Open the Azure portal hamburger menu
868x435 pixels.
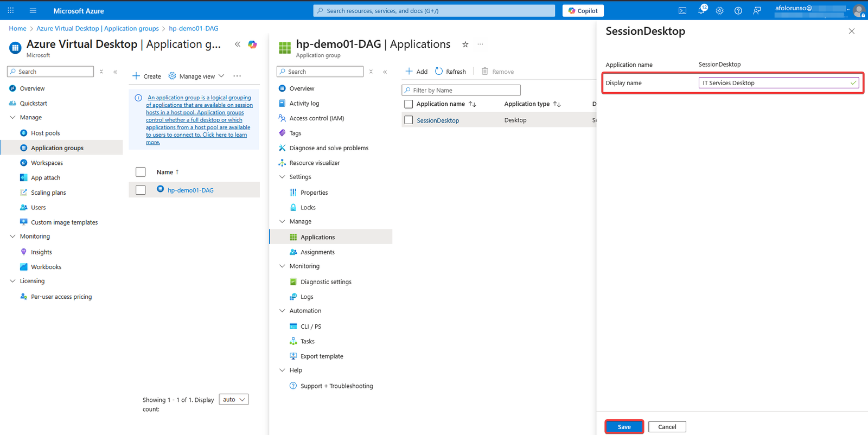pyautogui.click(x=33, y=11)
